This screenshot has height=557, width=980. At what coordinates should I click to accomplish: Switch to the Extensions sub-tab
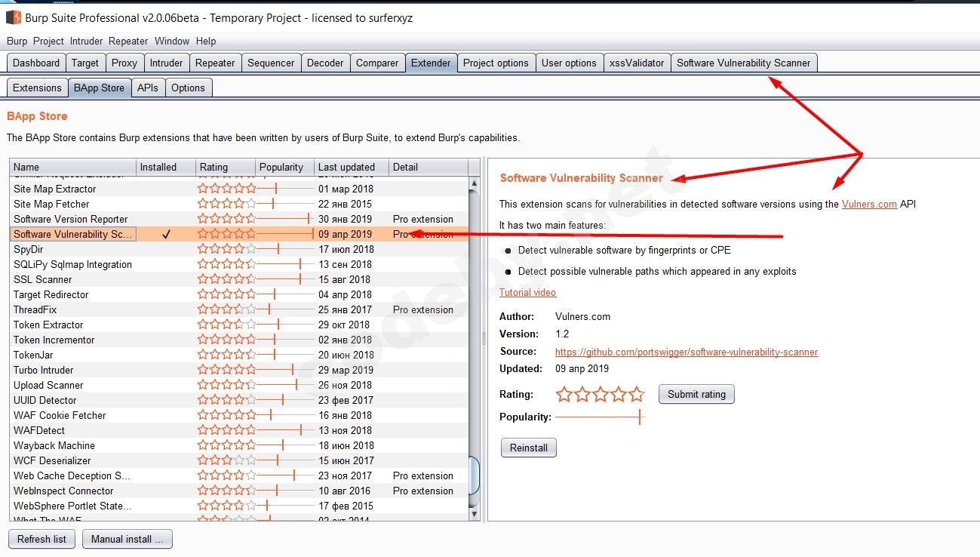[x=36, y=88]
